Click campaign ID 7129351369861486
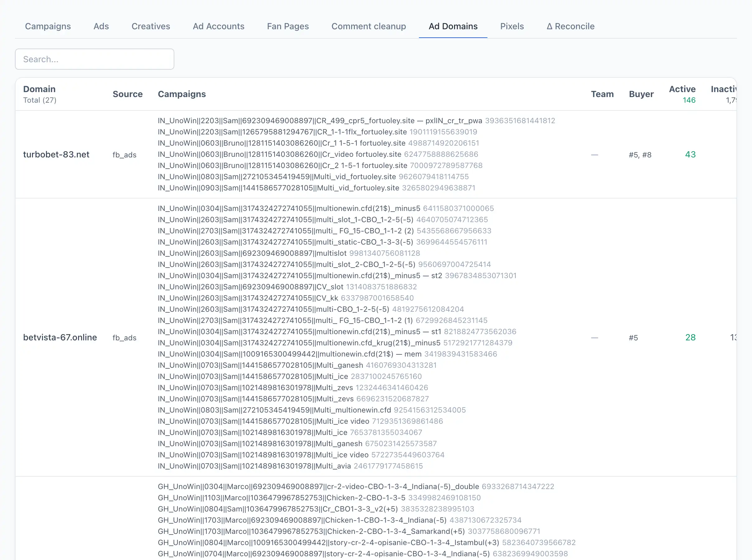The image size is (752, 560). point(407,421)
